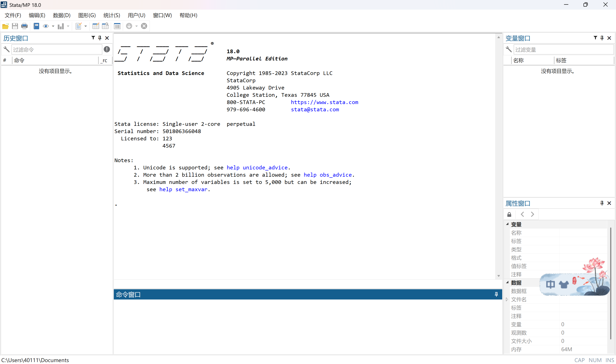The height and width of the screenshot is (364, 616).
Task: Sort history by 命令 column header
Action: 55,60
